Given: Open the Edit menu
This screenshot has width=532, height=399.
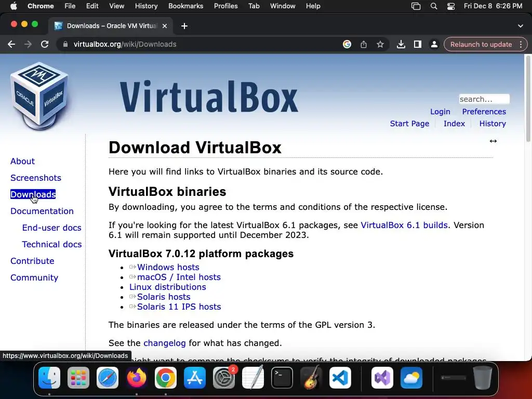Looking at the screenshot, I should [92, 6].
